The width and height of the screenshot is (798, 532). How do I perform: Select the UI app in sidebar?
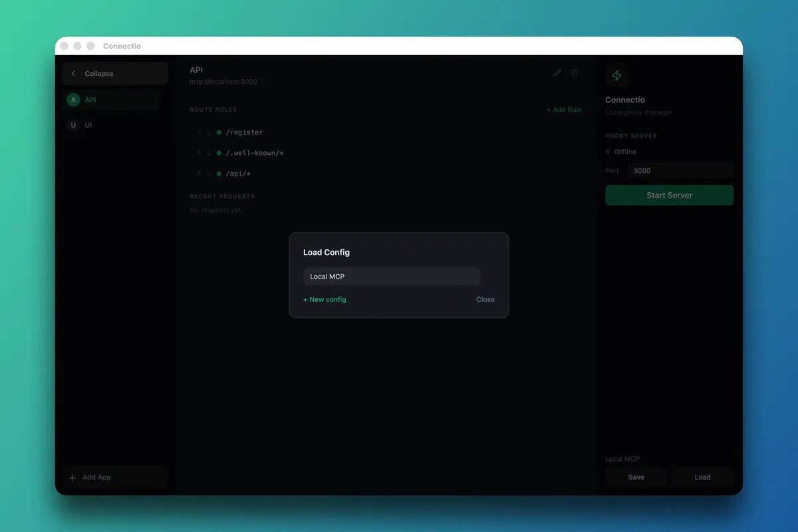click(x=112, y=125)
